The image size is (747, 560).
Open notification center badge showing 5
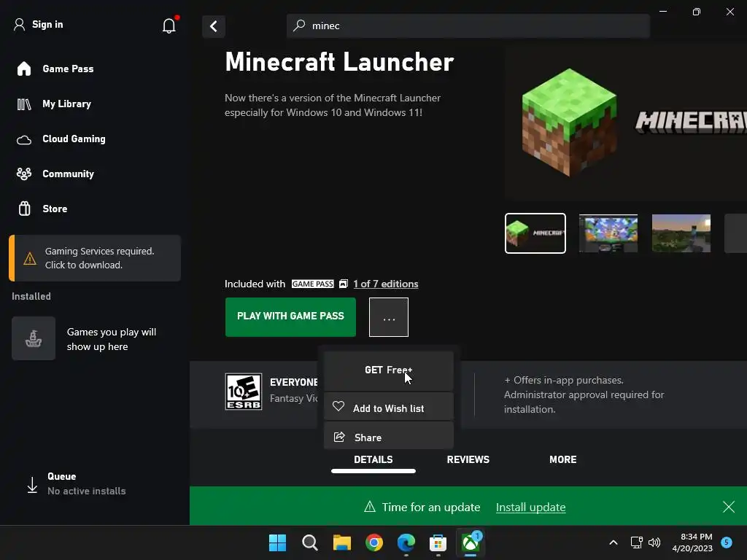(x=727, y=542)
